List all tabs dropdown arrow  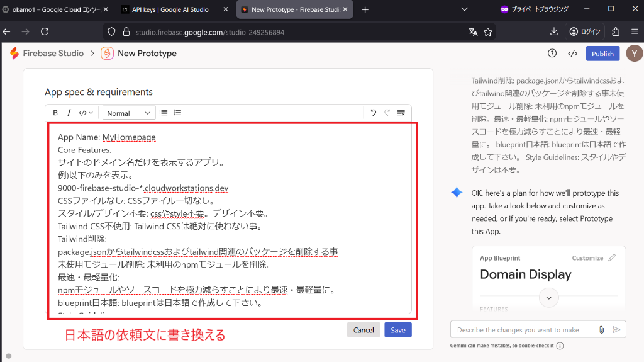click(x=465, y=9)
